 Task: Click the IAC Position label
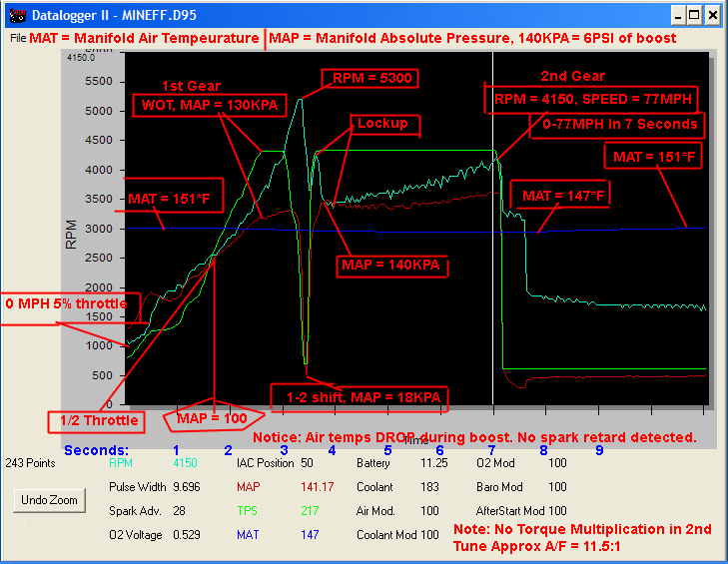(x=265, y=463)
